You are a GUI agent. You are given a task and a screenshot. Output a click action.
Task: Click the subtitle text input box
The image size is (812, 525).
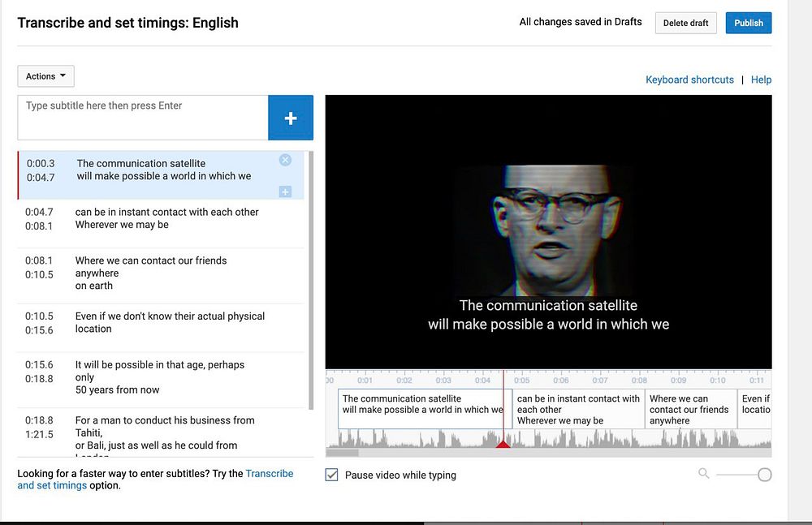tap(143, 118)
